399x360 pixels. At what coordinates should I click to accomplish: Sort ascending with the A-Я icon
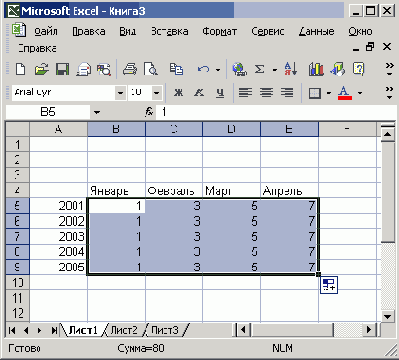point(290,69)
